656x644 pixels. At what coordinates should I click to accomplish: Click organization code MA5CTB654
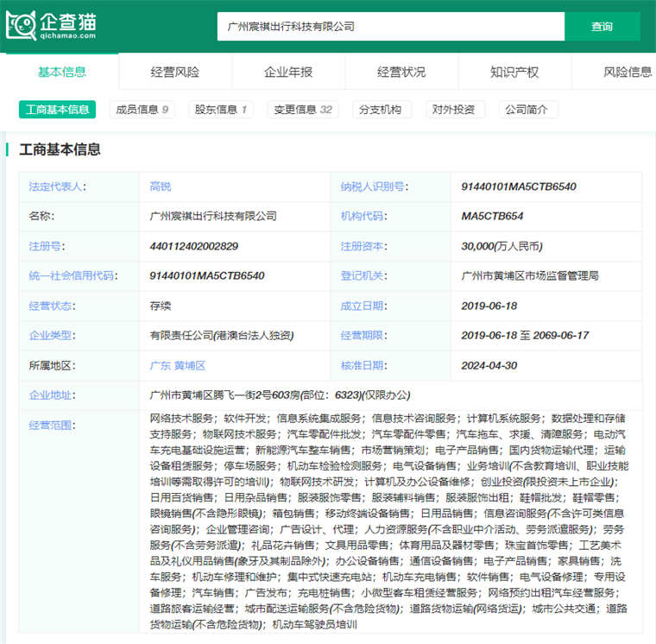pos(492,217)
